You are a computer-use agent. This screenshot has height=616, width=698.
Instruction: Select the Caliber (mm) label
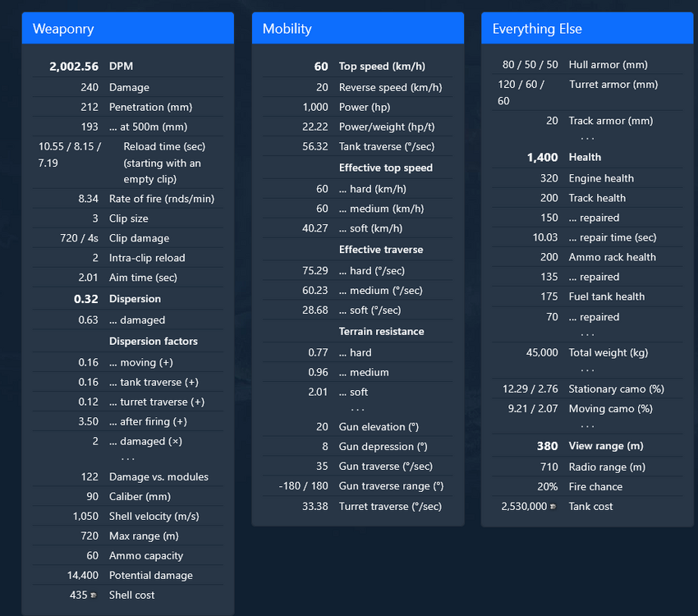140,497
